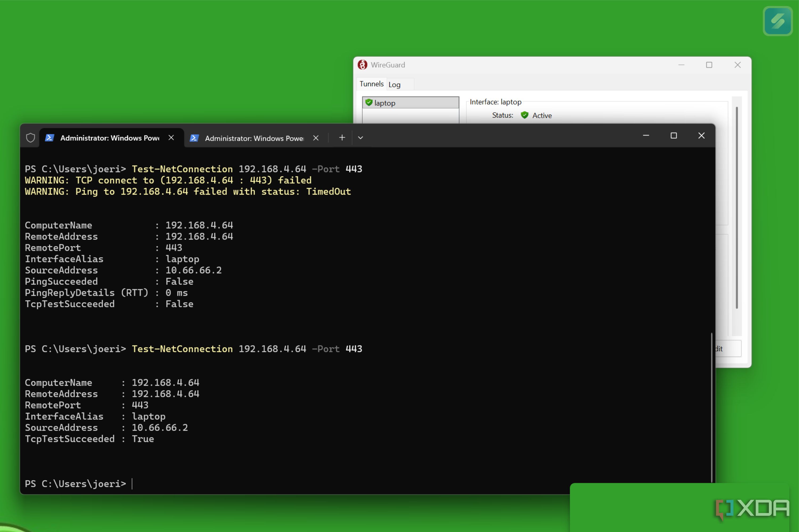
Task: Click the teal app icon top right
Action: click(x=777, y=21)
